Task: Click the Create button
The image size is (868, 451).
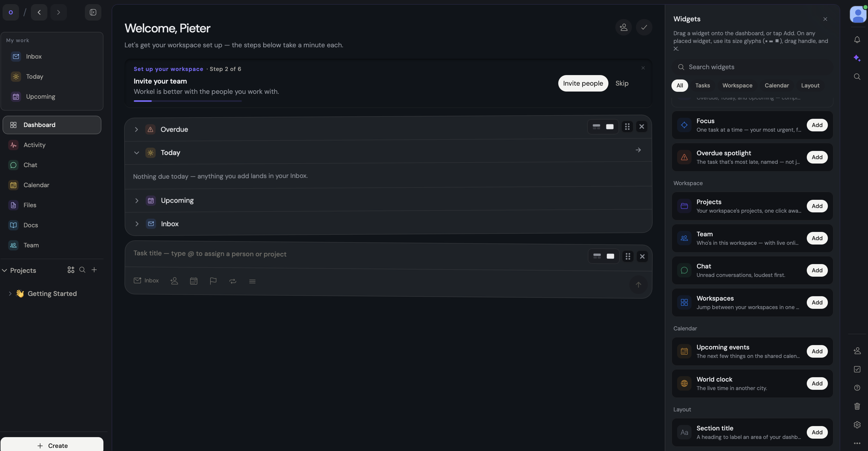Action: click(x=52, y=445)
